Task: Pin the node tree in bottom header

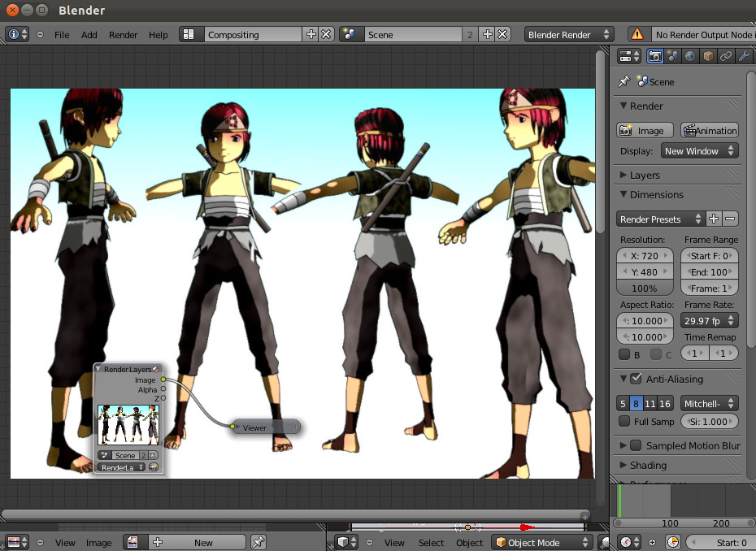Action: (x=259, y=542)
